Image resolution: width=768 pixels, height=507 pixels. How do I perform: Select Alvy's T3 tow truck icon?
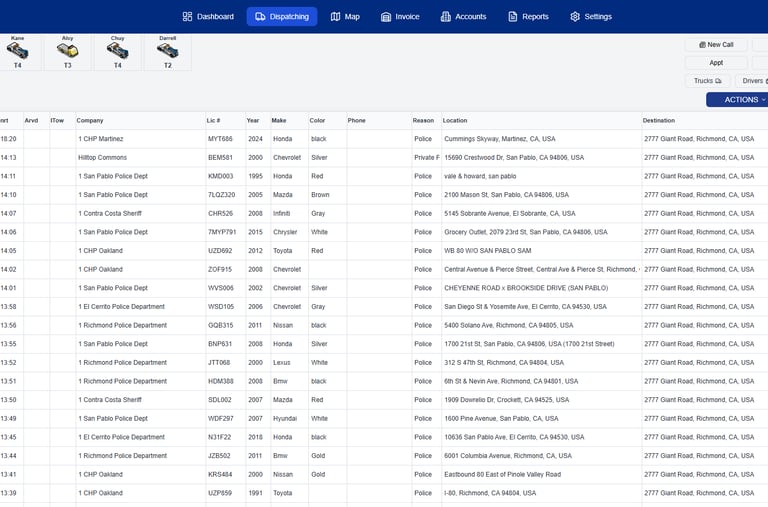(x=68, y=52)
